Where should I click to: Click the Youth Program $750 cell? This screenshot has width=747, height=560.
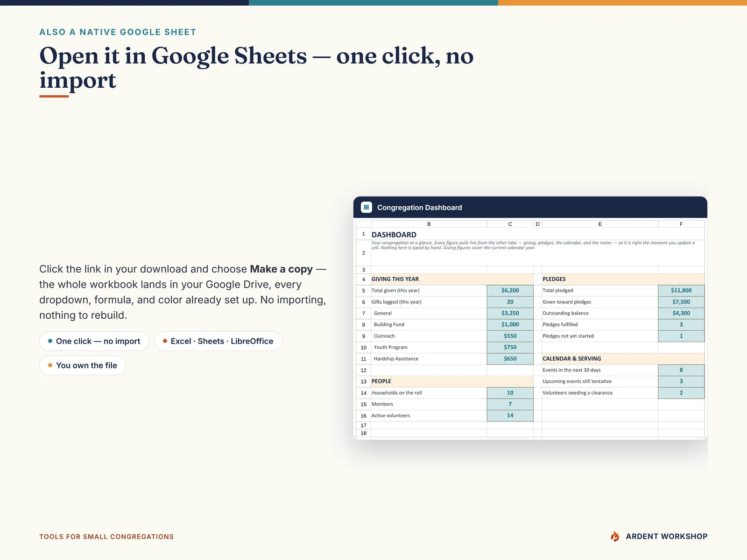pyautogui.click(x=510, y=347)
